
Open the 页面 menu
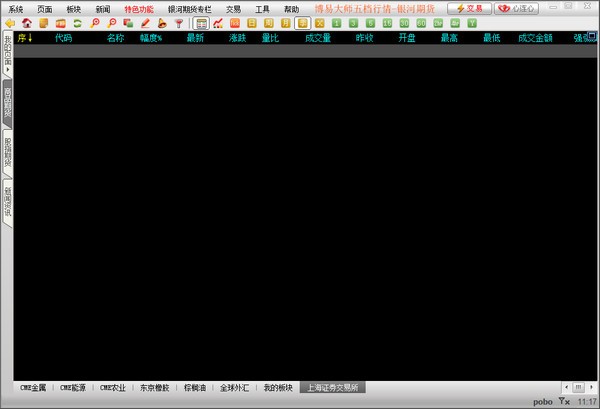(45, 9)
